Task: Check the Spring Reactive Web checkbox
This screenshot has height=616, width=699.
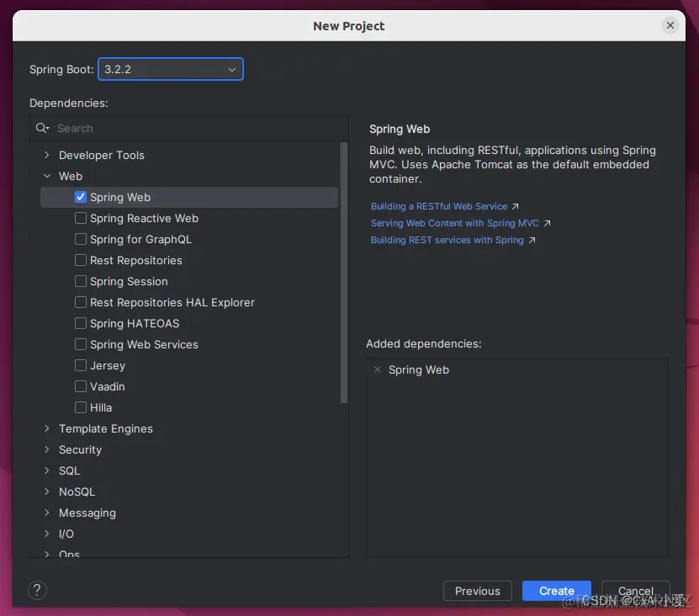Action: 81,218
